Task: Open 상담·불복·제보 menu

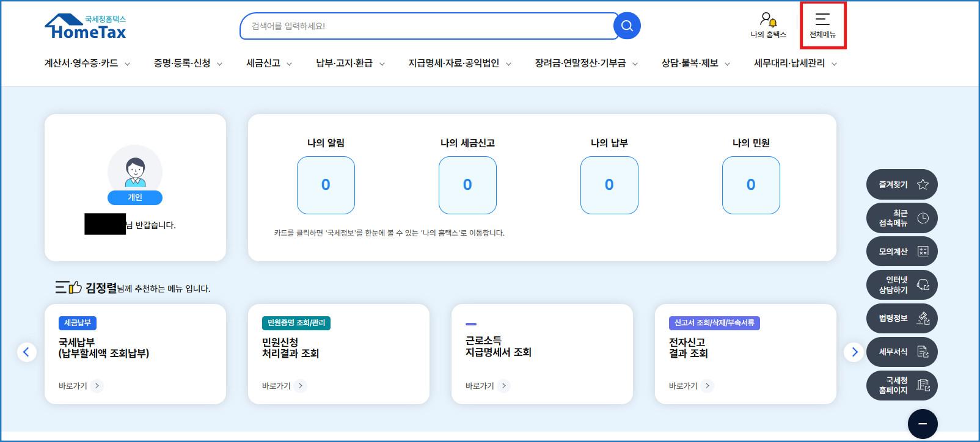Action: pos(690,63)
